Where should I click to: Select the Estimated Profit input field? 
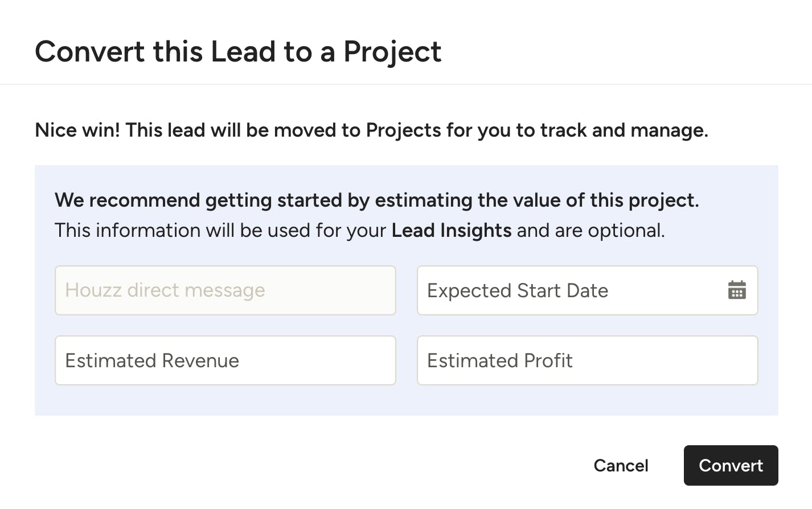click(x=587, y=360)
